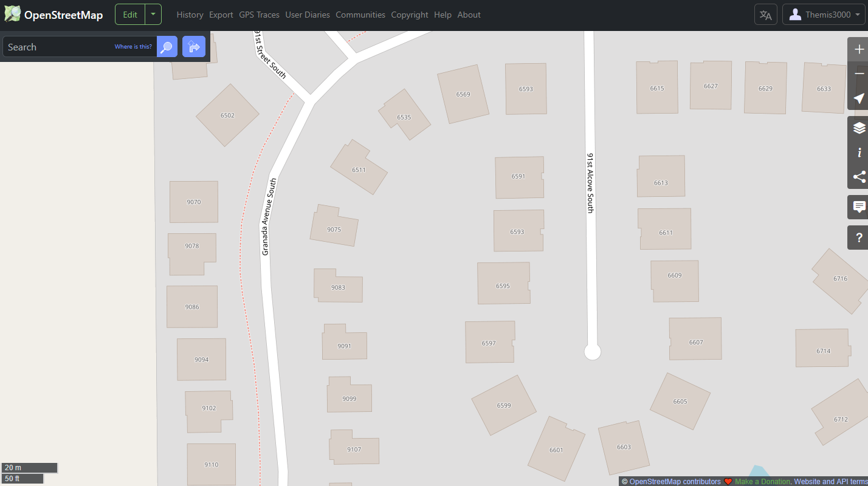
Task: Expand the Edit dropdown arrow
Action: tap(153, 15)
